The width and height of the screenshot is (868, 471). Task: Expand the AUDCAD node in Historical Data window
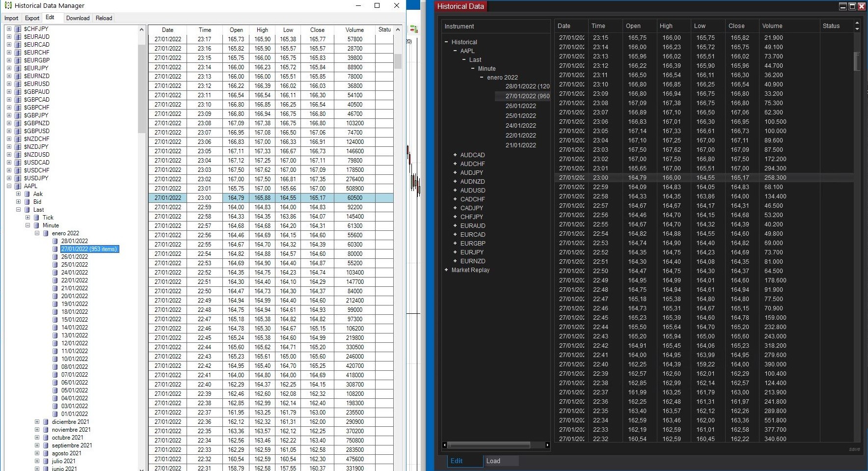point(455,155)
